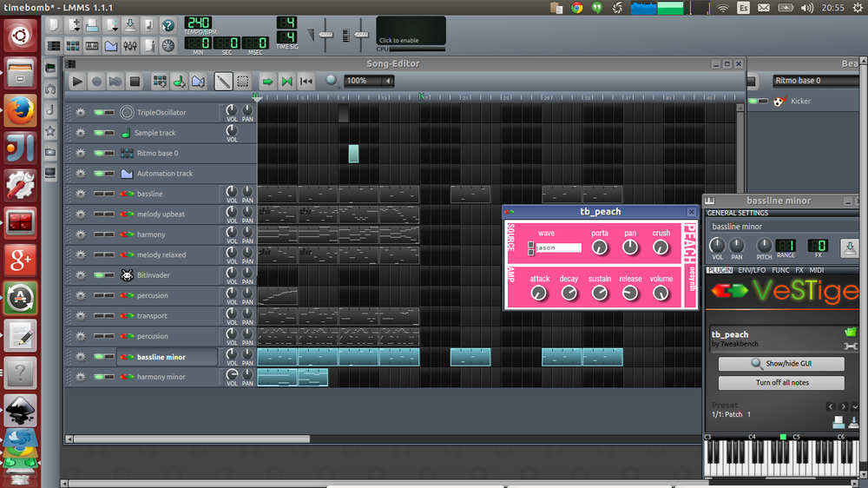Viewport: 868px width, 488px height.
Task: Open VST plugin with green folder icon
Action: coord(851,333)
